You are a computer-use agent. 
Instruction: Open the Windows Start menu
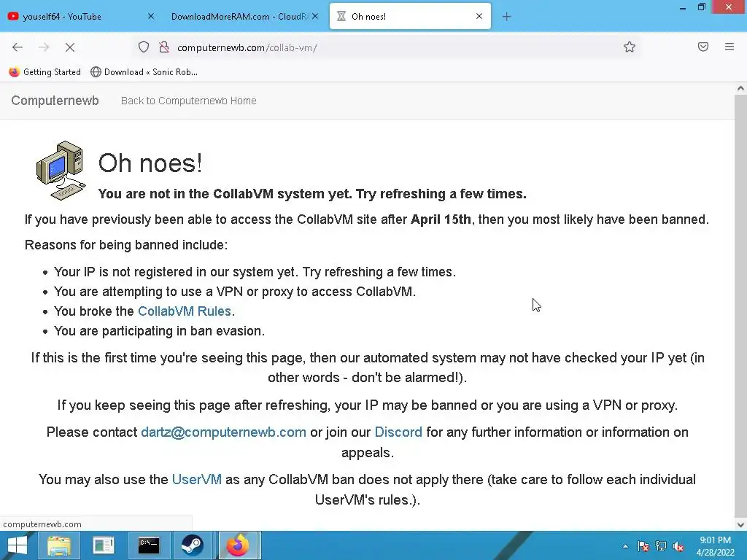18,545
